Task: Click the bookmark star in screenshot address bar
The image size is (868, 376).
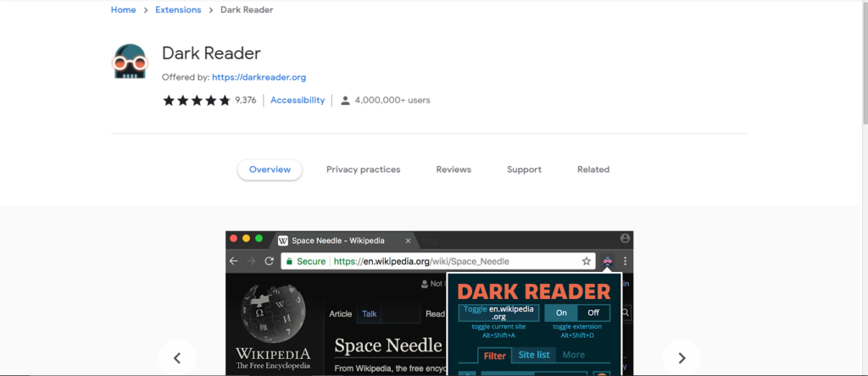Action: [x=587, y=261]
